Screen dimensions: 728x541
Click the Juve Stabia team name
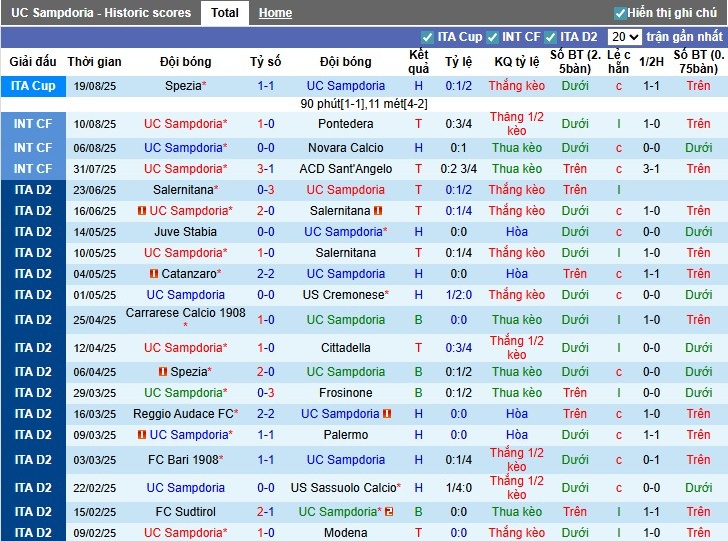point(185,232)
